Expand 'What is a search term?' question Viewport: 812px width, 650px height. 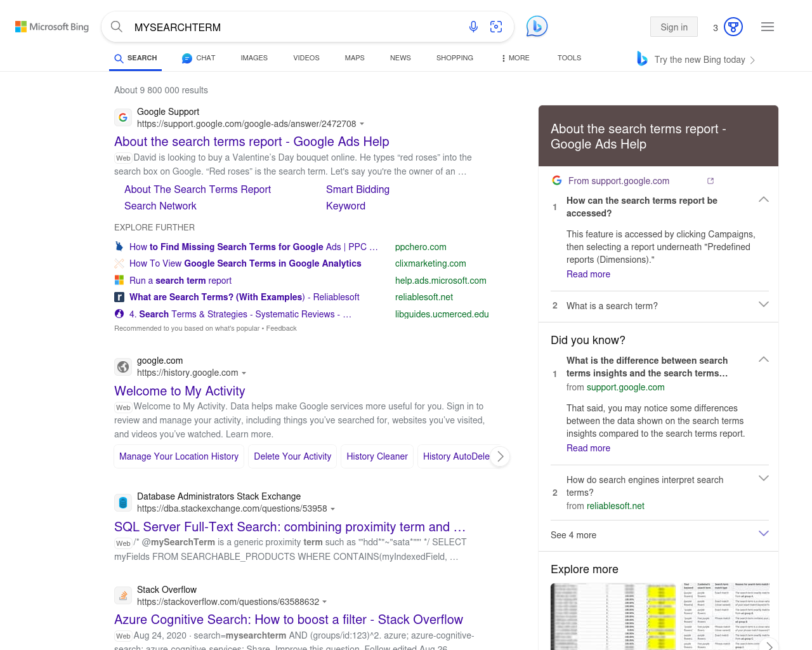[x=764, y=305]
